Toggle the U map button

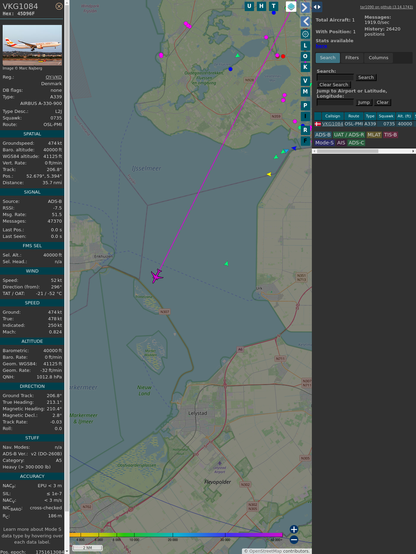point(249,6)
